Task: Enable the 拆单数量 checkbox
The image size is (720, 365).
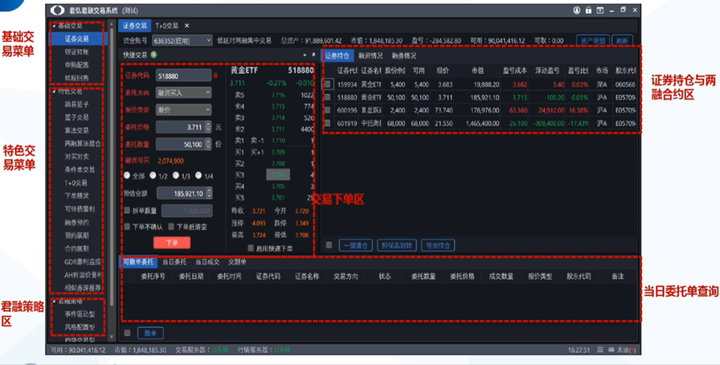Action: (x=127, y=210)
